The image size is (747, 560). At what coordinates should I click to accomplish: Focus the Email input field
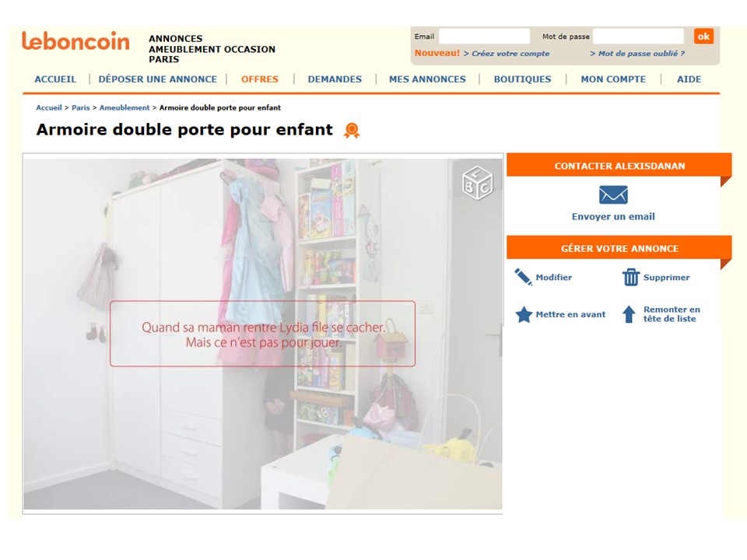click(x=484, y=37)
